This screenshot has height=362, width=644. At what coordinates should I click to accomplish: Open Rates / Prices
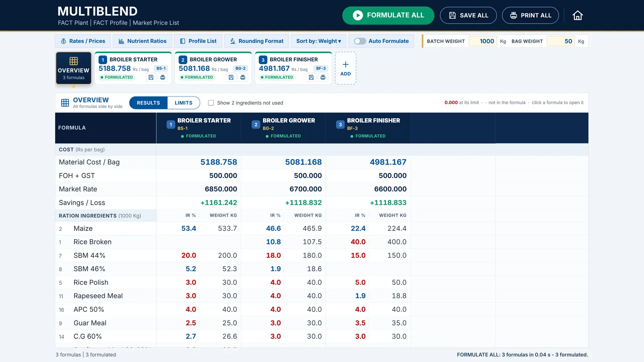[83, 41]
